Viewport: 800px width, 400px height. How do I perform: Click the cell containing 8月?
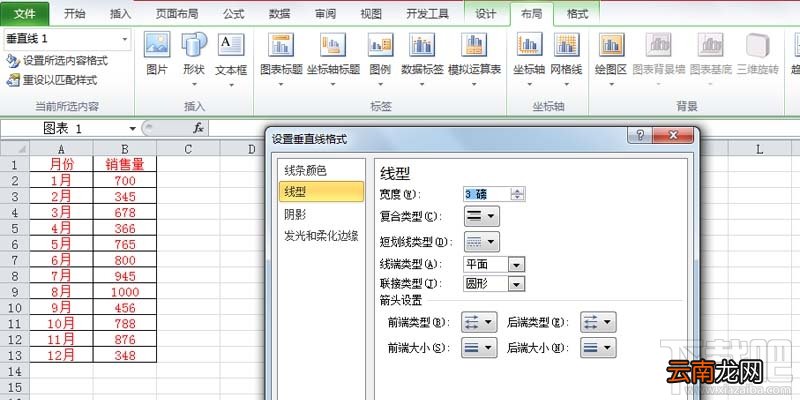click(x=62, y=292)
